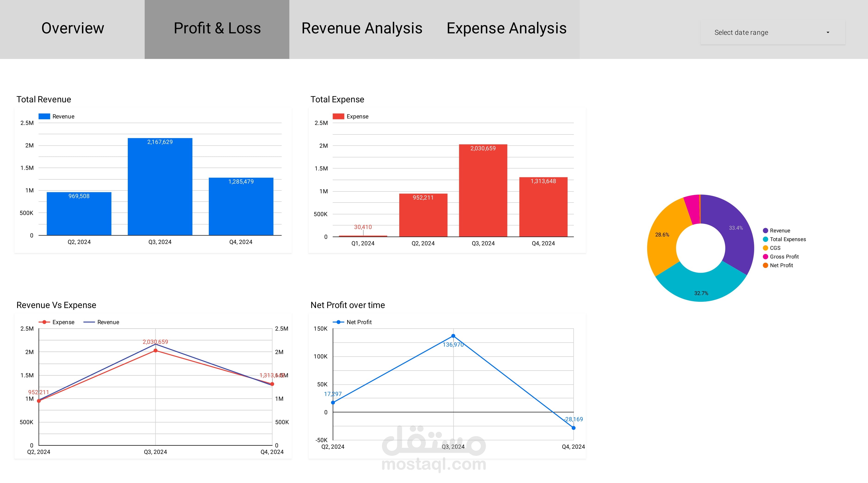Click the 136,970 net profit data point

point(453,336)
